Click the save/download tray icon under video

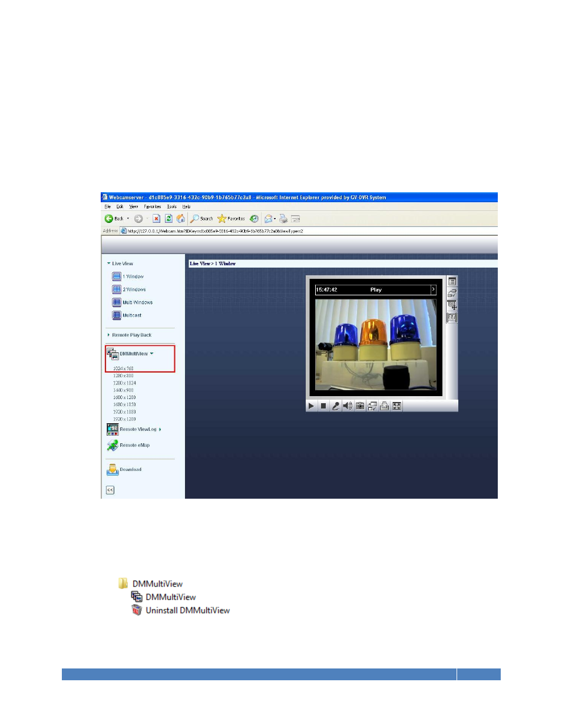385,406
